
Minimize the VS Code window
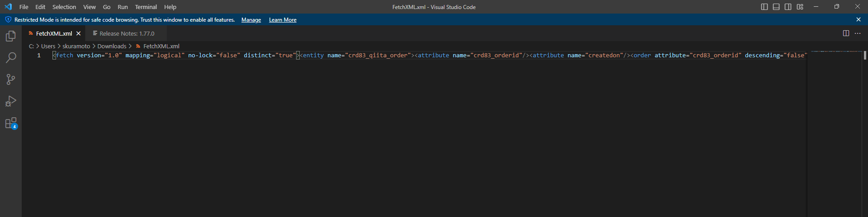click(x=816, y=7)
